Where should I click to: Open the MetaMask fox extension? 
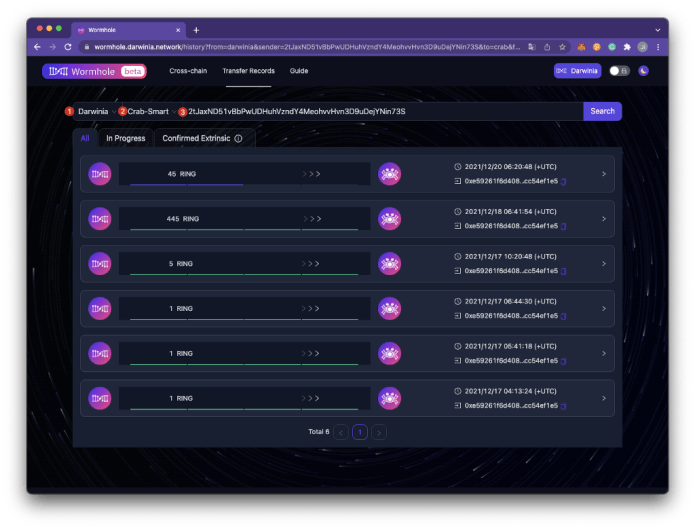click(x=581, y=47)
